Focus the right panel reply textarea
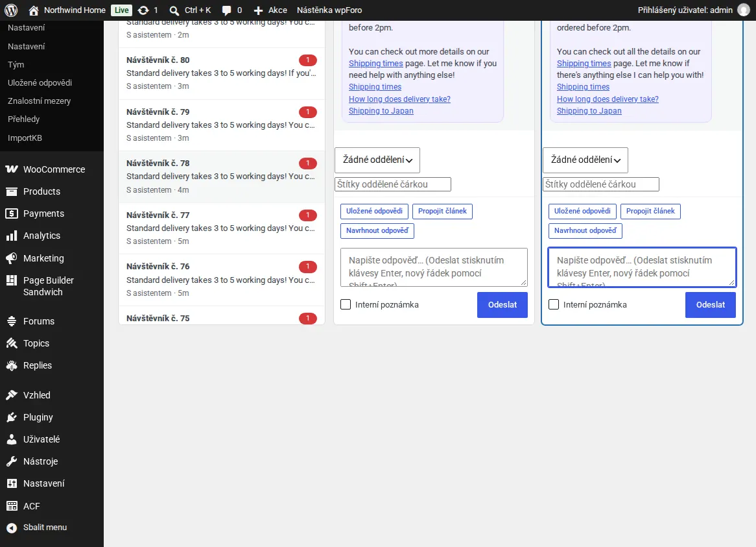Image resolution: width=756 pixels, height=547 pixels. coord(643,267)
